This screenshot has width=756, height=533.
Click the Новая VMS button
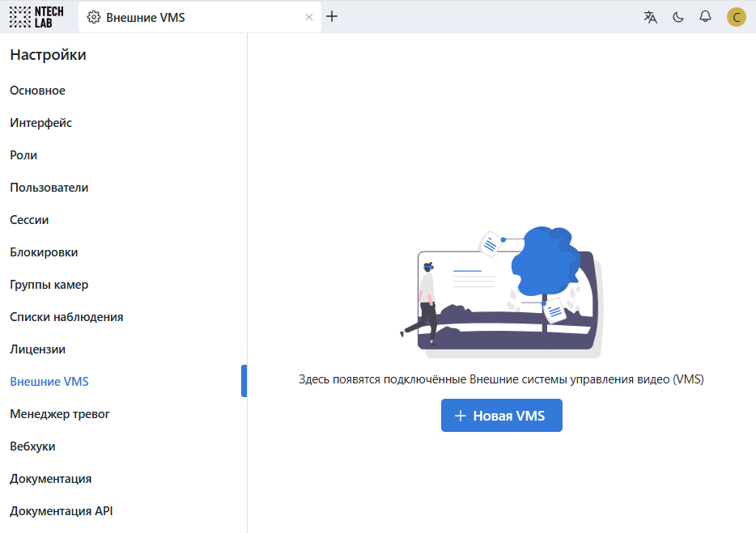point(501,416)
